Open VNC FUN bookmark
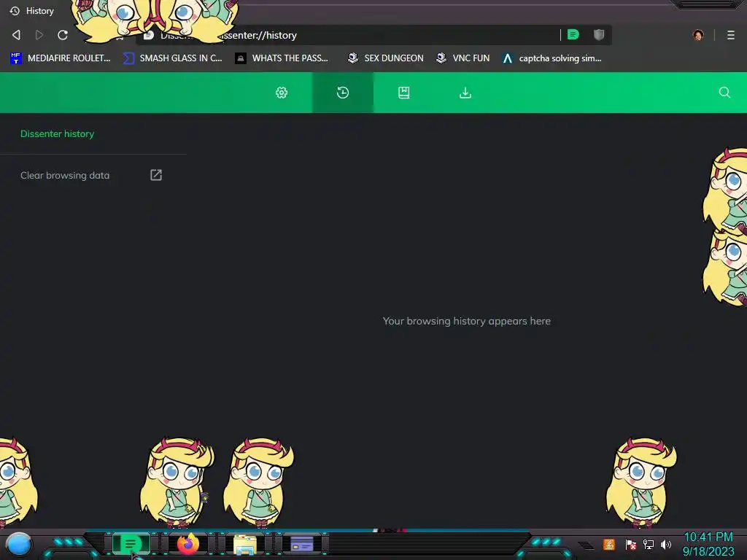 click(463, 58)
